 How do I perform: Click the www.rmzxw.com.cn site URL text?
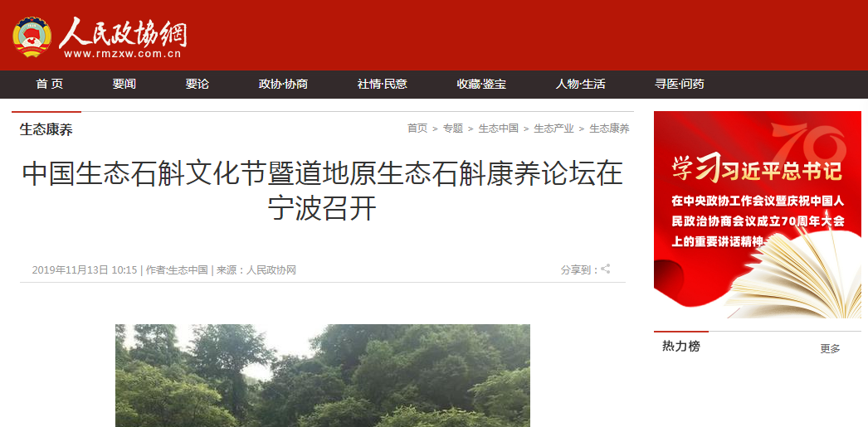tap(122, 54)
